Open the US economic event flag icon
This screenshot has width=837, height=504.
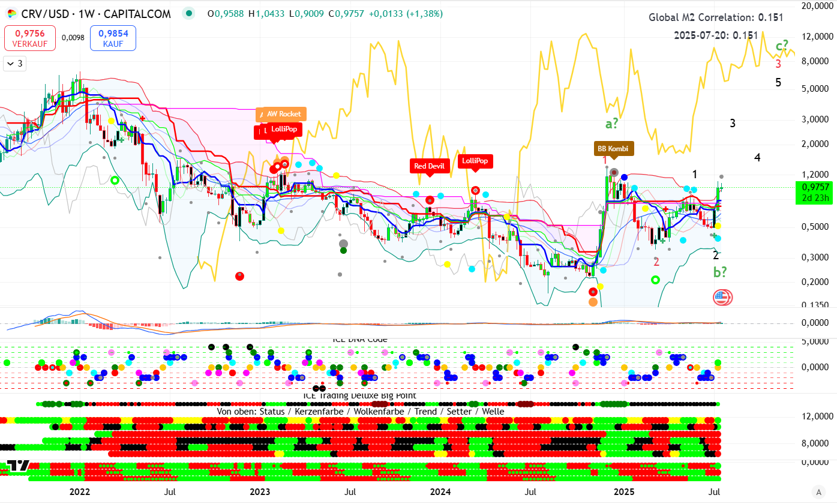click(x=722, y=297)
